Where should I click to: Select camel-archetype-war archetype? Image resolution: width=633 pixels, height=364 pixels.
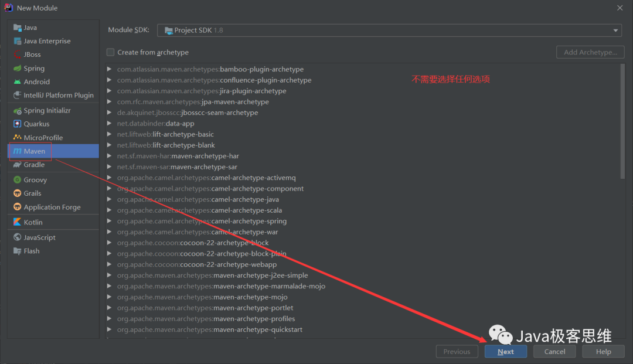click(198, 232)
